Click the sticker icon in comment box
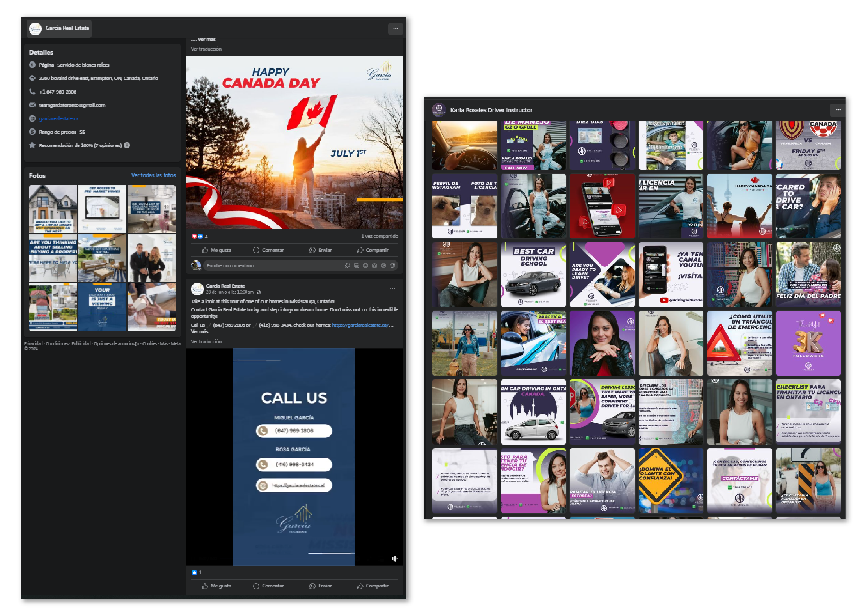The image size is (867, 616). (x=393, y=266)
